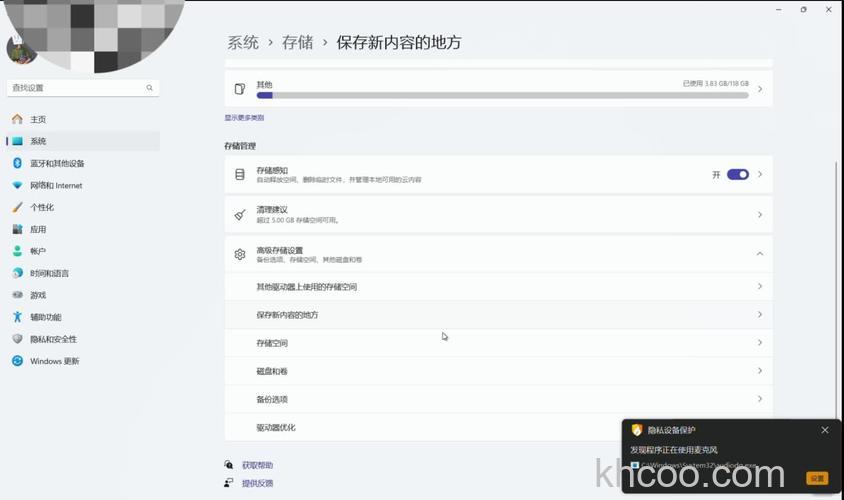The height and width of the screenshot is (500, 844).
Task: Open 存储空间 using its chevron
Action: (760, 342)
